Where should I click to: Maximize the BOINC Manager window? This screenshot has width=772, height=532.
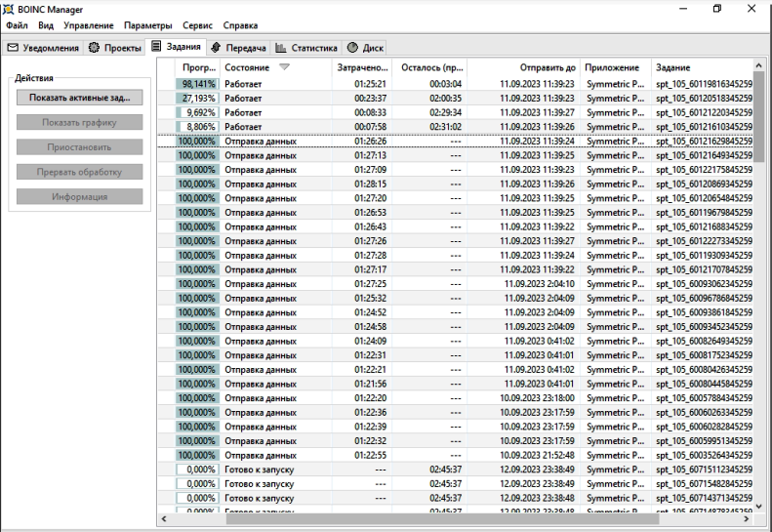717,9
